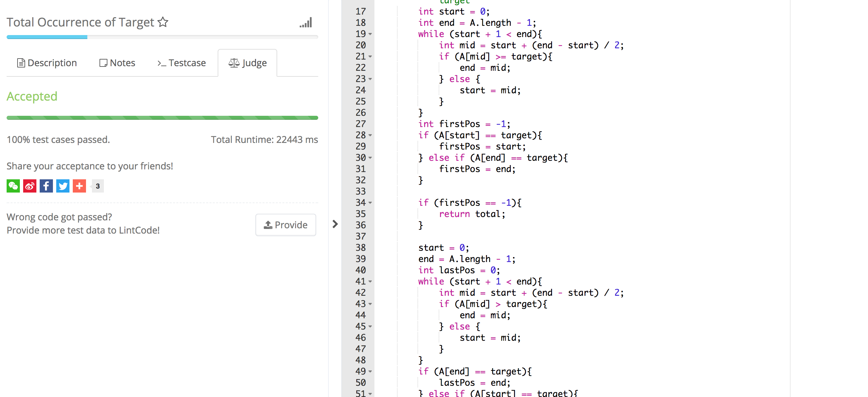This screenshot has height=397, width=868.
Task: Fold if block at line 43
Action: (370, 304)
